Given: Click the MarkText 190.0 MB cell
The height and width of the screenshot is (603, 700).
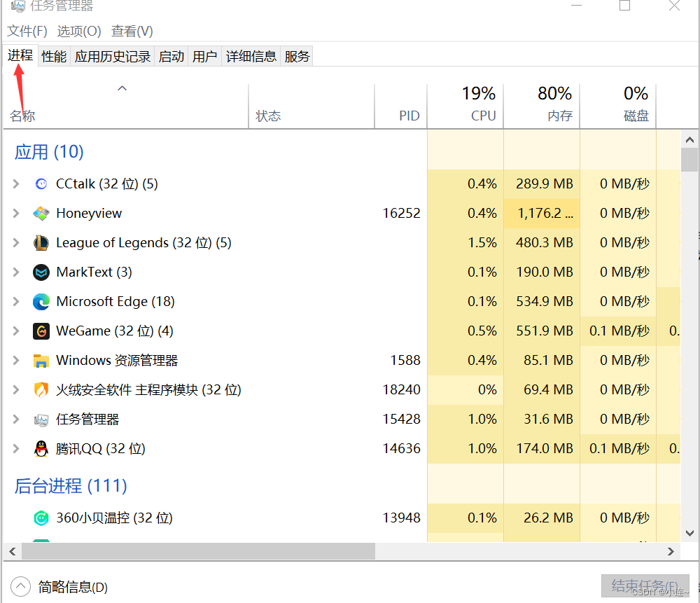Looking at the screenshot, I should pyautogui.click(x=542, y=272).
